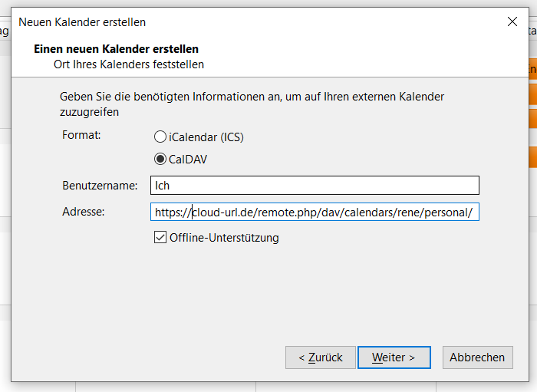Viewport: 537px width, 392px height.
Task: Click the instruction text starting Geben Sie
Action: click(252, 97)
